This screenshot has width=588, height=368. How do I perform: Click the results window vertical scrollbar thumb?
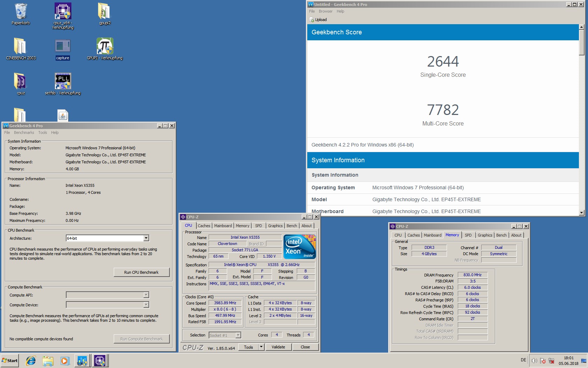581,42
